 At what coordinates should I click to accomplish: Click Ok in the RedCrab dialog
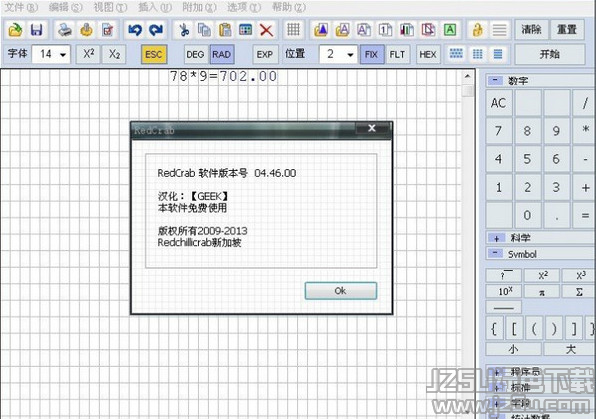pyautogui.click(x=341, y=291)
